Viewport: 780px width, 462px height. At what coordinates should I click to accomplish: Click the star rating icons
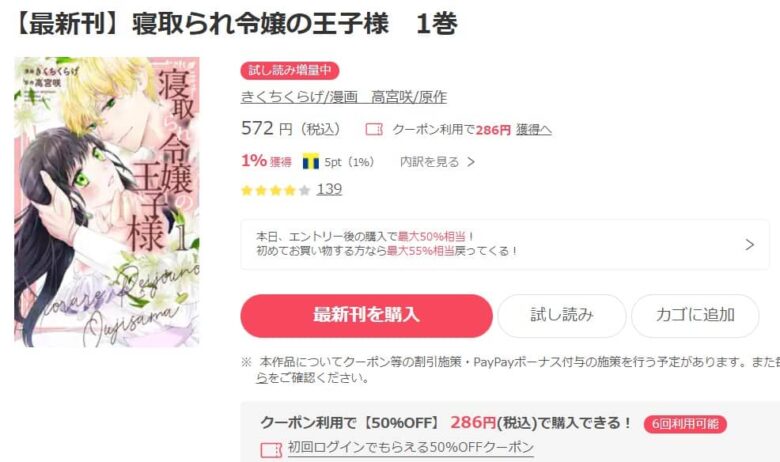tap(276, 190)
